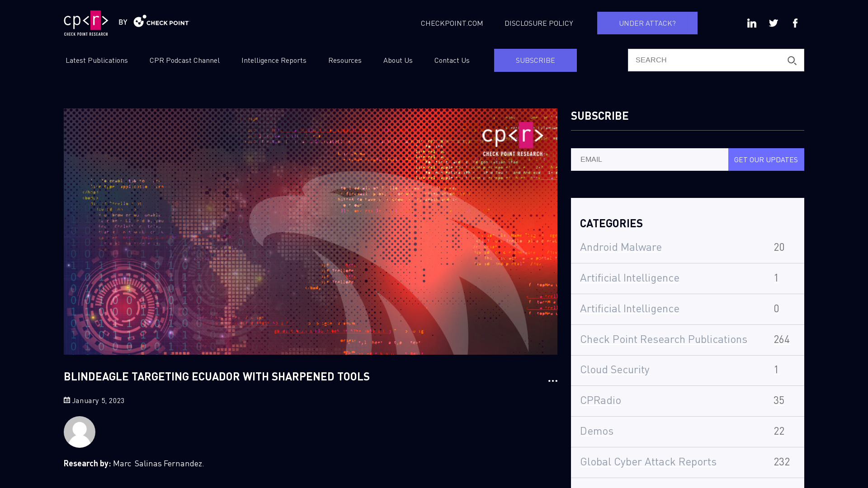This screenshot has height=488, width=868.
Task: Click the UNDER ATTACK? red button
Action: (647, 23)
